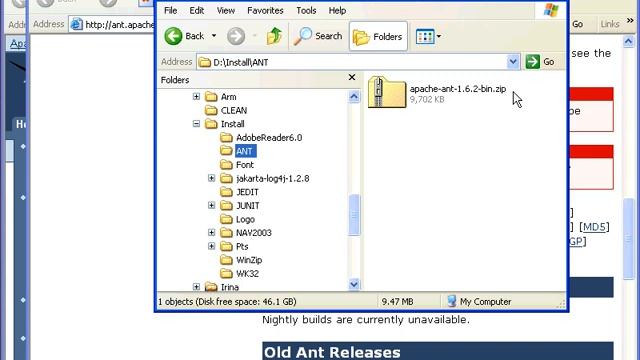Select the Install folder
The height and width of the screenshot is (360, 640).
232,124
